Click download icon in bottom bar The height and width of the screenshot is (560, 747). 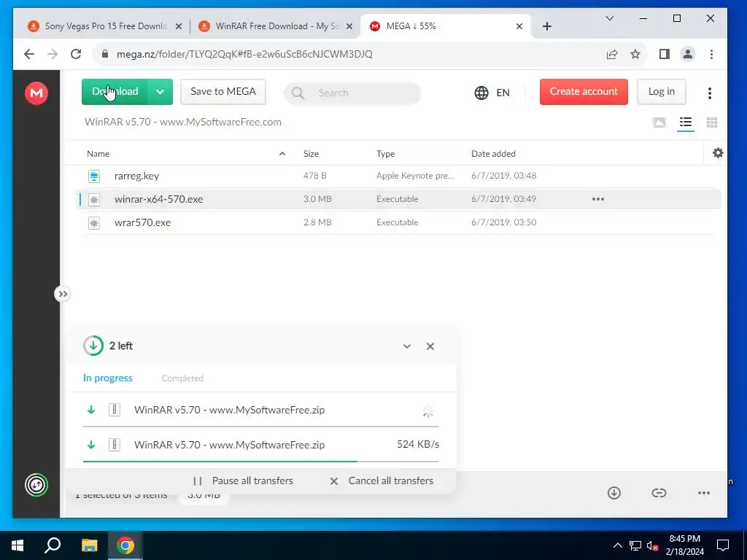pos(614,493)
